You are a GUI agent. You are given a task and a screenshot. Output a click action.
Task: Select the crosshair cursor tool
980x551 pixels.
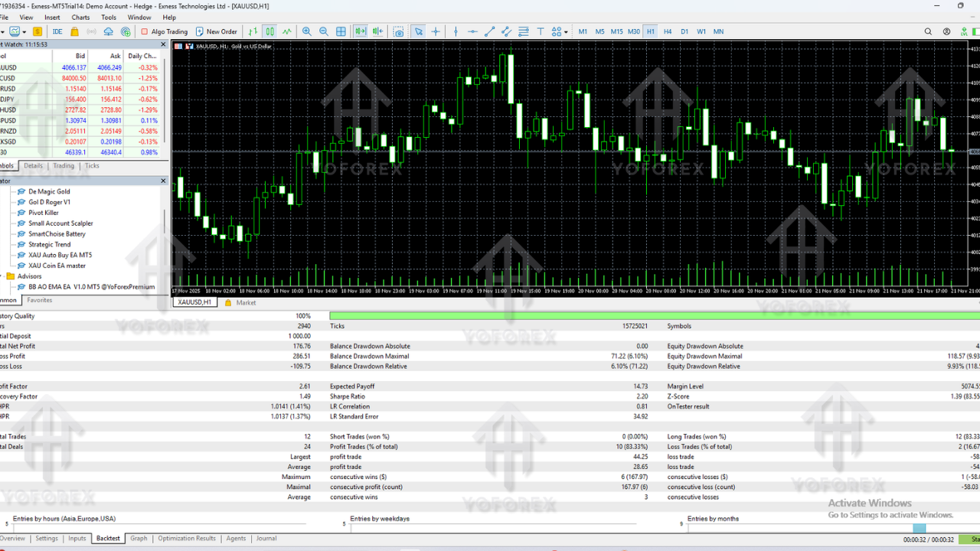pos(436,31)
